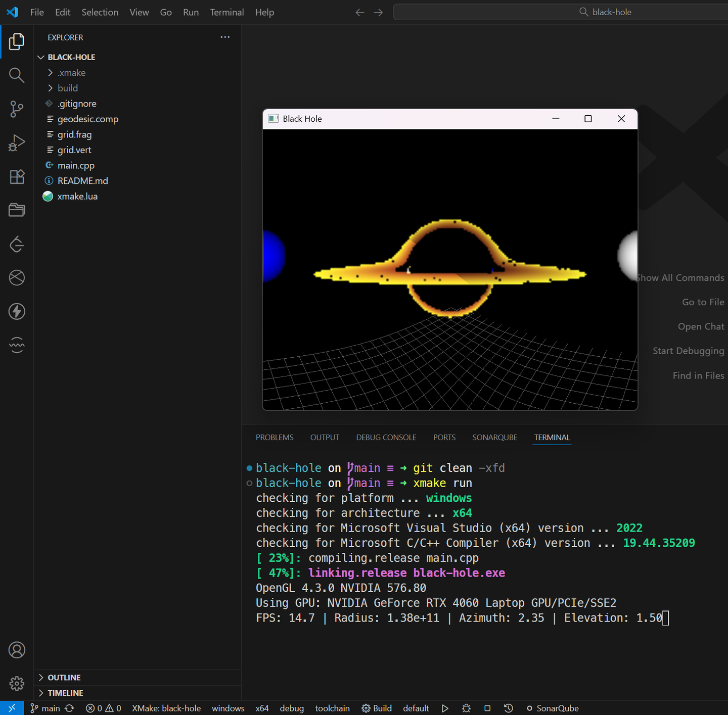Switch to the SONARQUBE panel tab
Viewport: 728px width, 715px height.
(x=494, y=437)
